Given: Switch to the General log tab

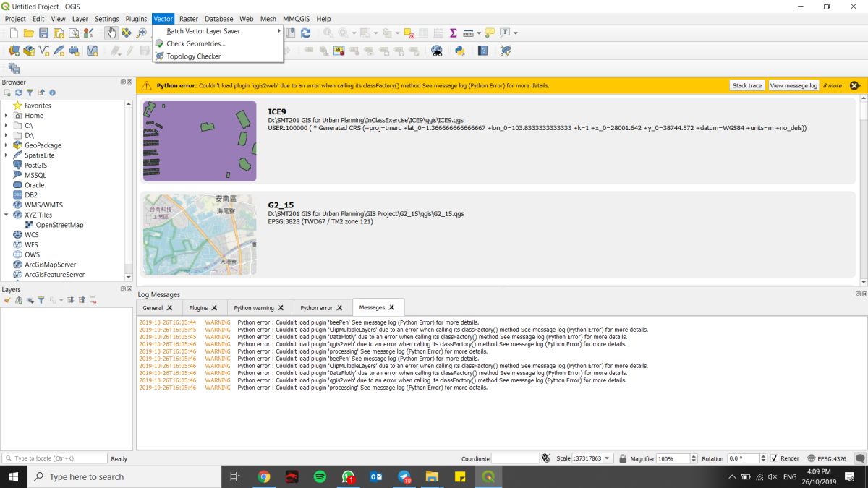Looking at the screenshot, I should point(158,307).
